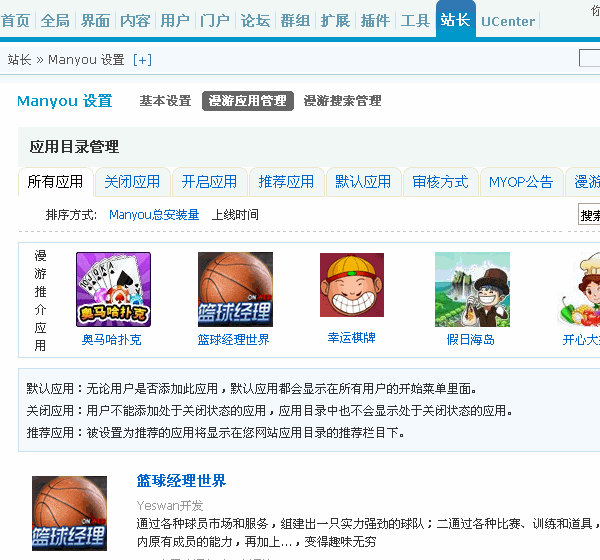The width and height of the screenshot is (600, 560).
Task: Open the UCenter menu
Action: (508, 21)
